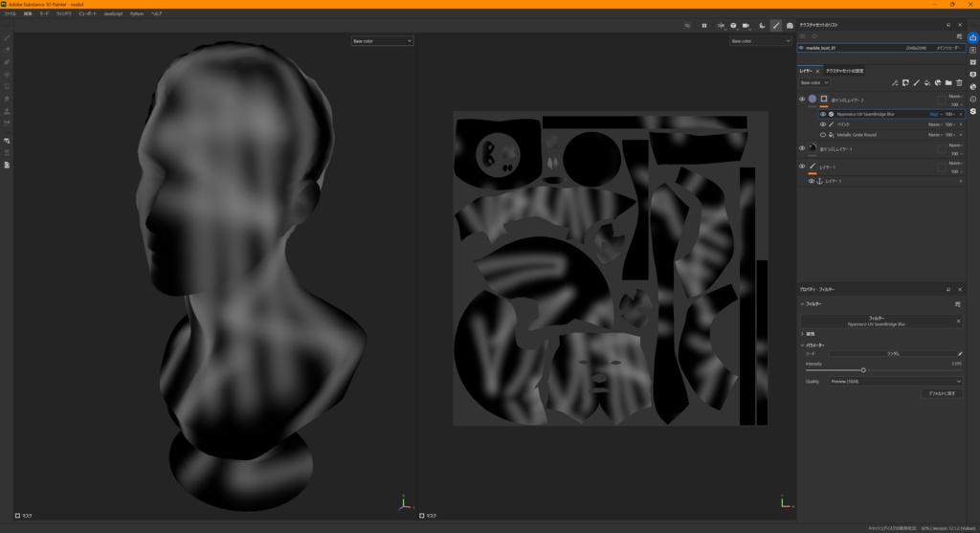Hide the marble_bust_01 texture set
Viewport: 980px width, 533px height.
(x=801, y=48)
